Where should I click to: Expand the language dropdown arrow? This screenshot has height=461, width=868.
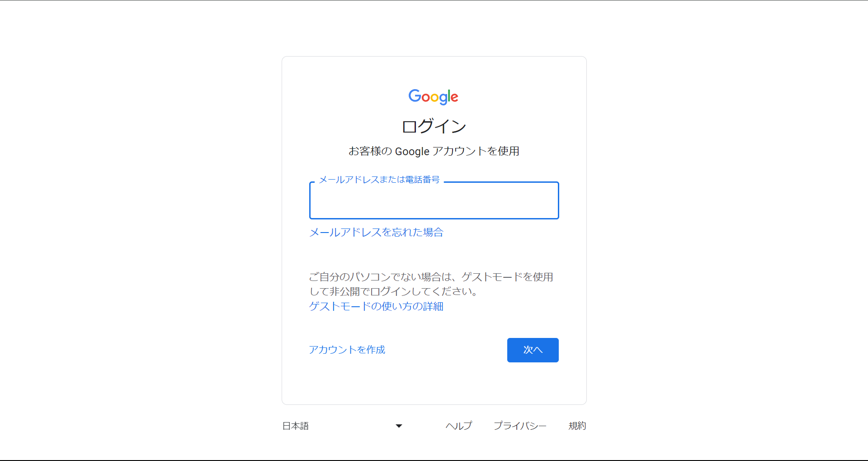pos(399,426)
